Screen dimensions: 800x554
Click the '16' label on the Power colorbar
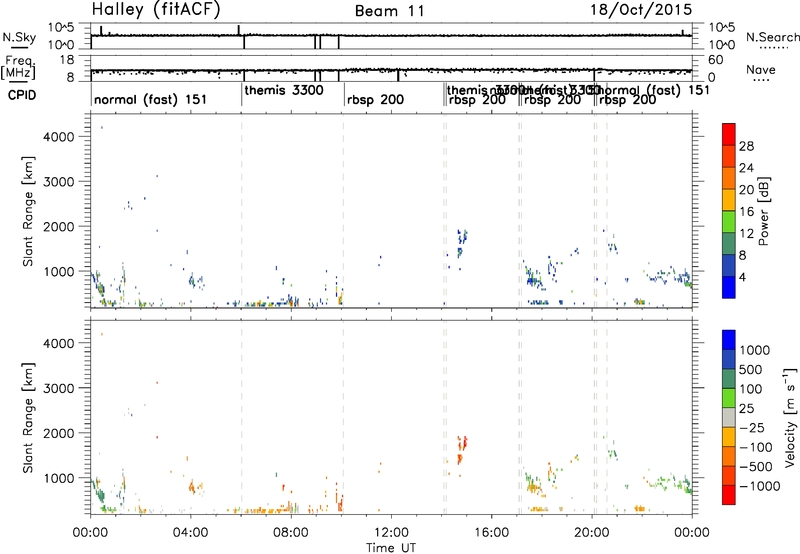(x=746, y=212)
